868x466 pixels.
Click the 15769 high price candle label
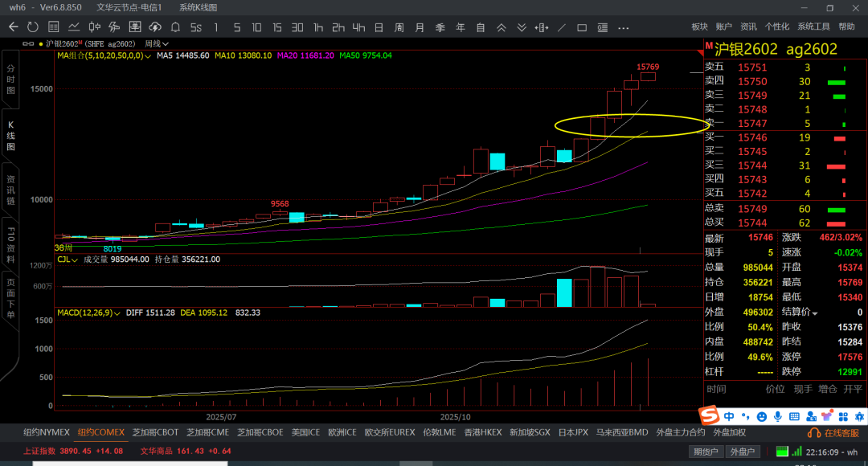[648, 67]
